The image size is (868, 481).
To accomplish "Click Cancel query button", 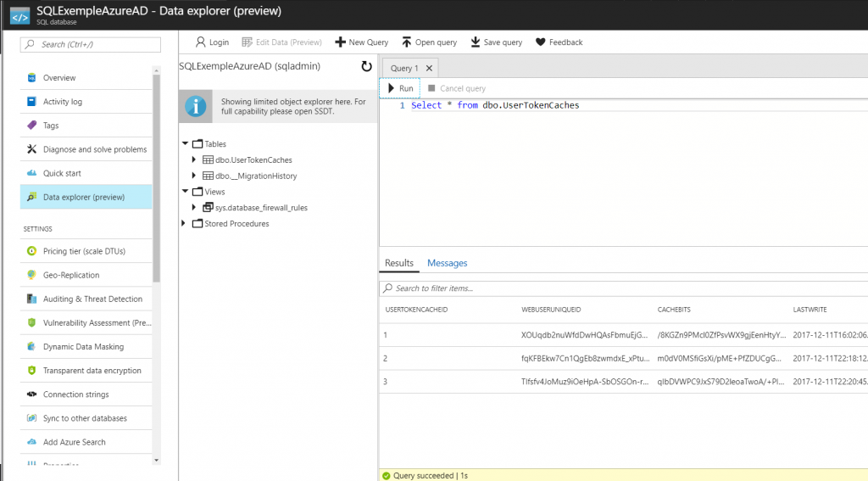I will (x=457, y=88).
